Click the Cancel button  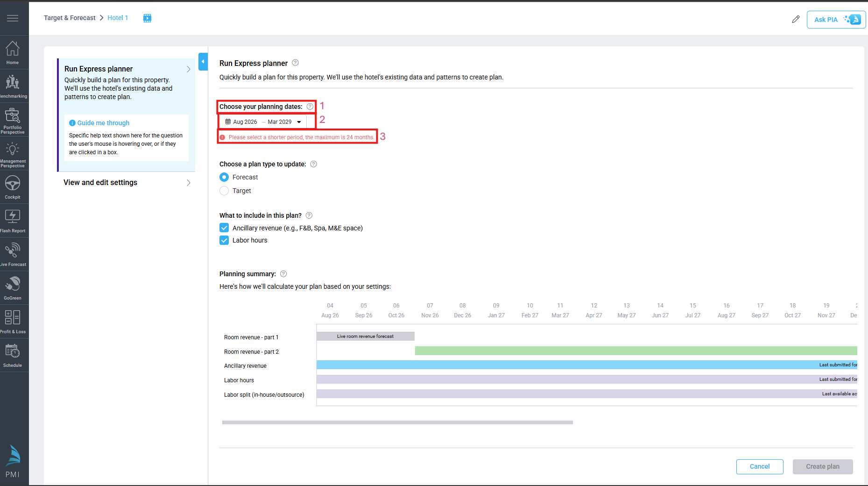coord(759,466)
